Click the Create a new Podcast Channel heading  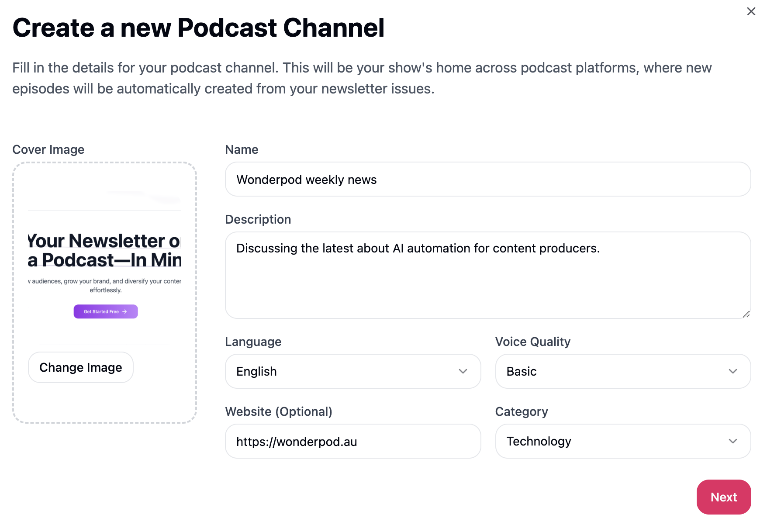[198, 28]
